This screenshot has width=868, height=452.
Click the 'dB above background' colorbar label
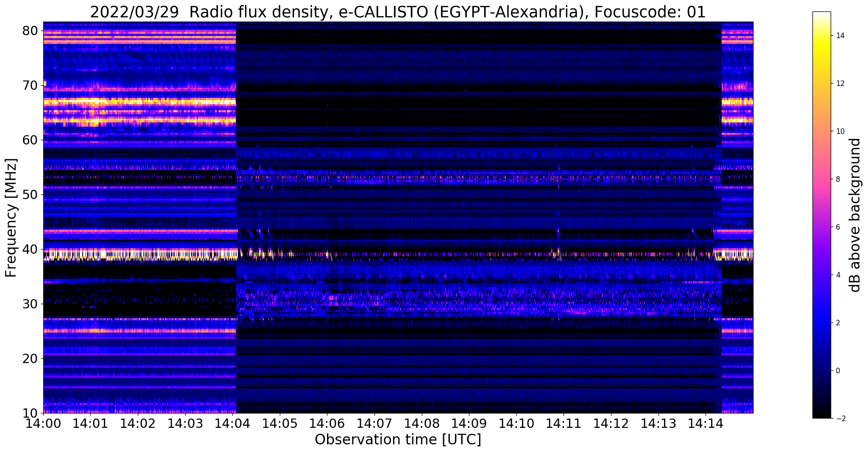coord(855,215)
